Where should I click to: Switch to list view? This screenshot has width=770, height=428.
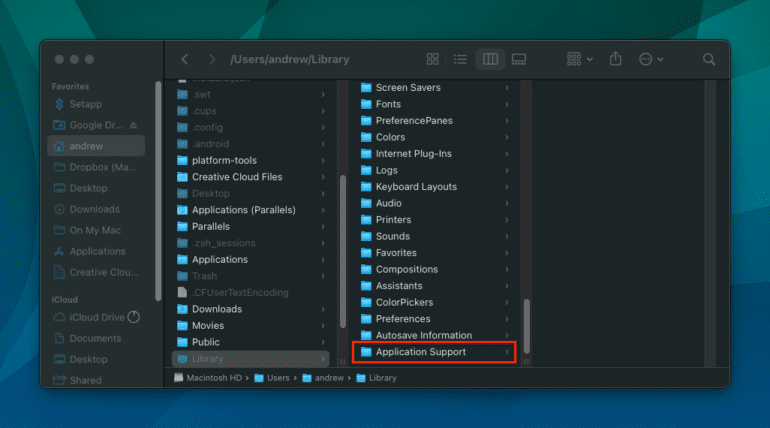(461, 60)
